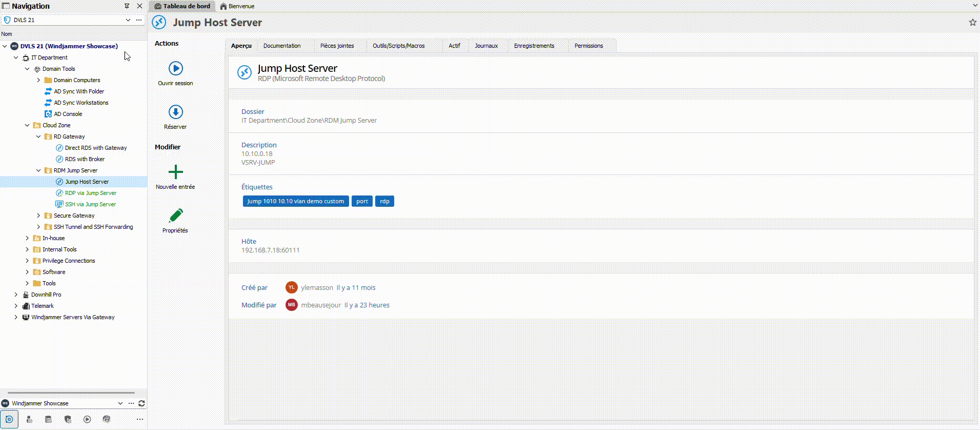The width and height of the screenshot is (980, 430).
Task: Click the 'rdp' tag label
Action: (x=384, y=201)
